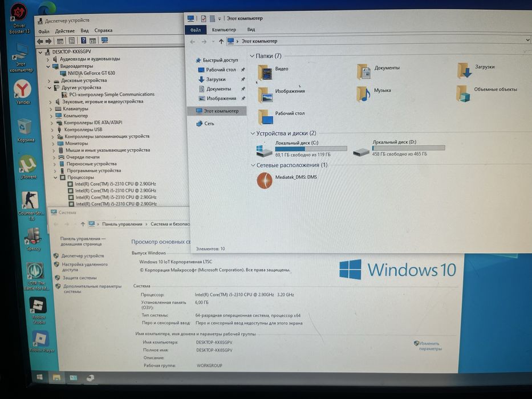The width and height of the screenshot is (532, 399).
Task: Click Изменить параметры link
Action: point(429,346)
